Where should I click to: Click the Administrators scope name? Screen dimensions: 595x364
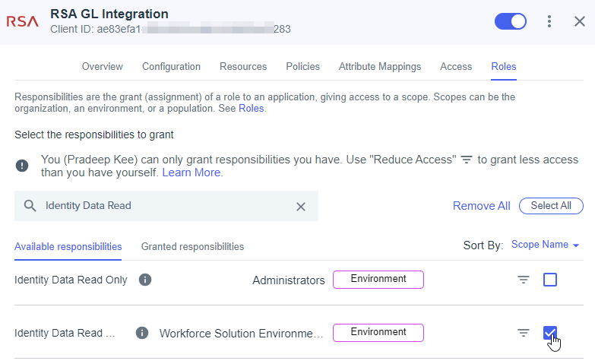(289, 280)
